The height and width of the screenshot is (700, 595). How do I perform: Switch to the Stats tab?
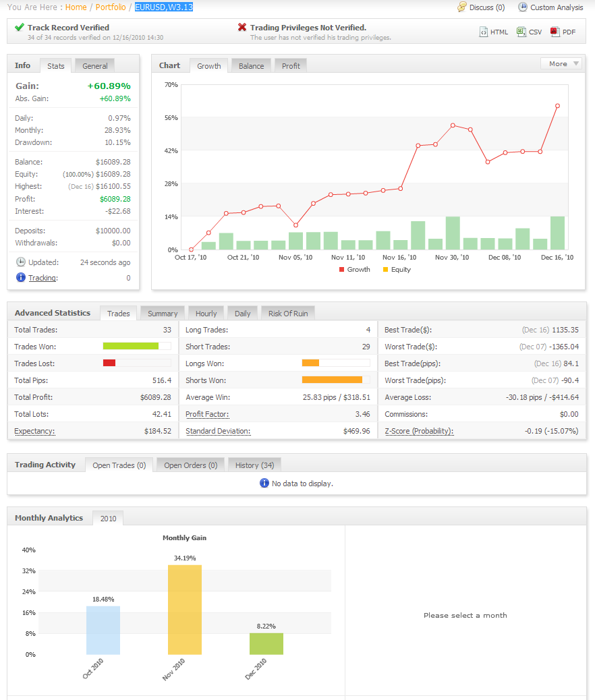56,66
